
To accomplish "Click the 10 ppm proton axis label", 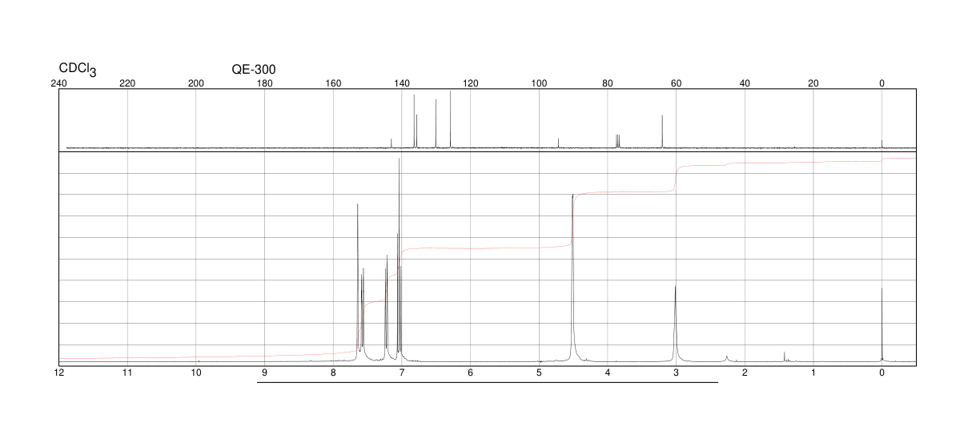I will tap(196, 373).
